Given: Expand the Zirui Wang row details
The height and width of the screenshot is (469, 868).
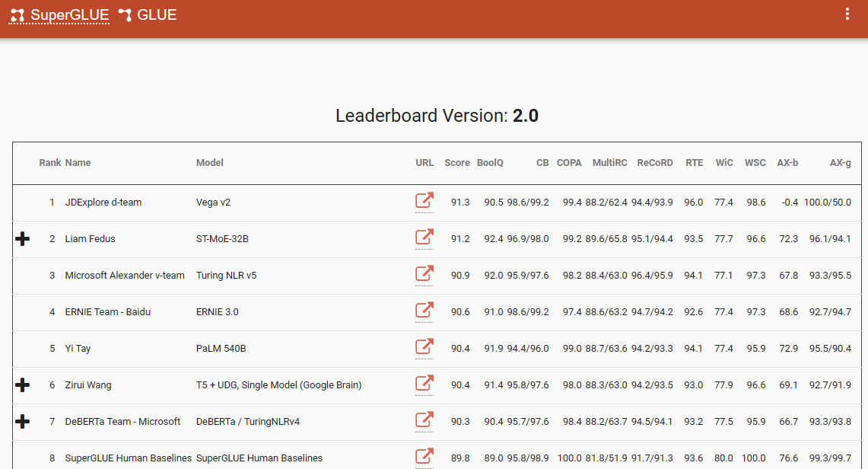Looking at the screenshot, I should tap(23, 384).
